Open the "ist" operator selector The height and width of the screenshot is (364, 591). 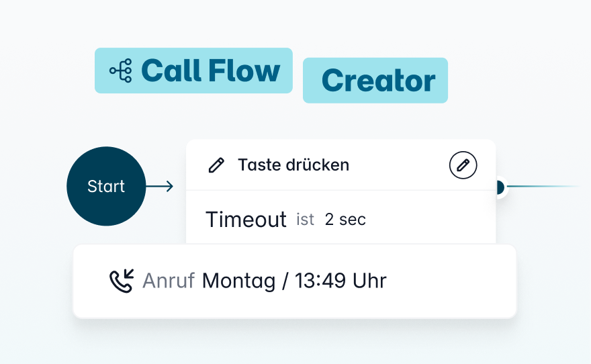(306, 220)
